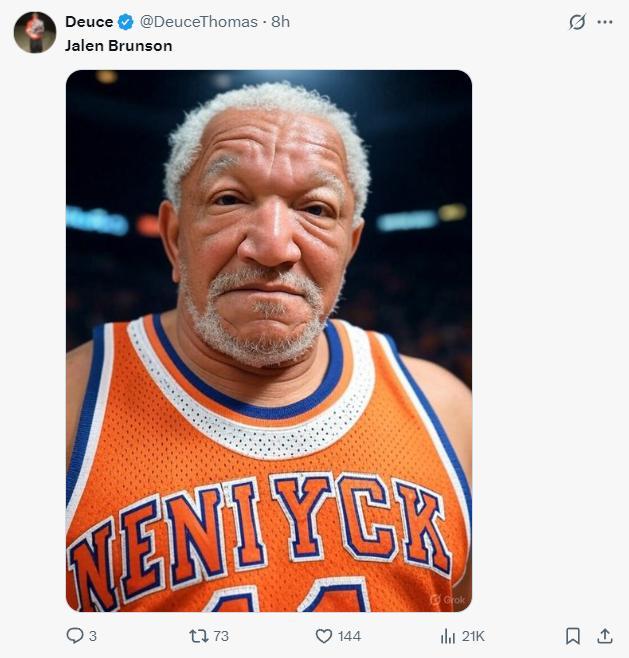Viewport: 629px width, 658px height.
Task: Open the three-dot More options menu
Action: tap(605, 22)
